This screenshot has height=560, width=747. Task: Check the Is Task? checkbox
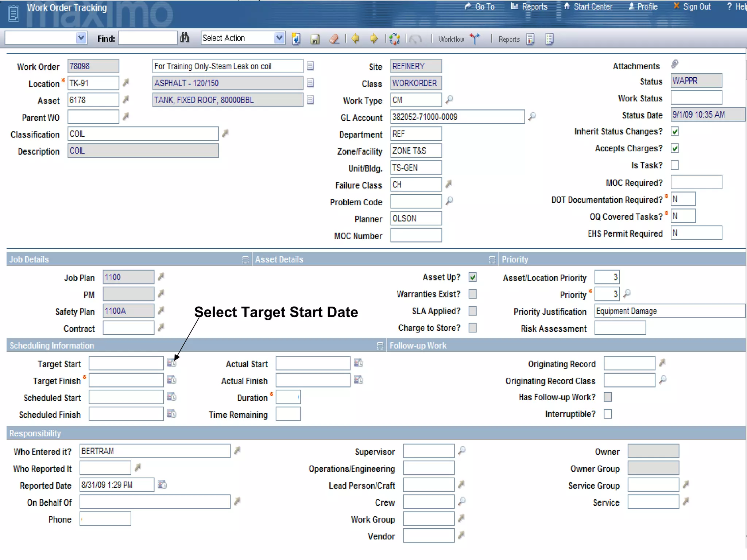pyautogui.click(x=675, y=165)
